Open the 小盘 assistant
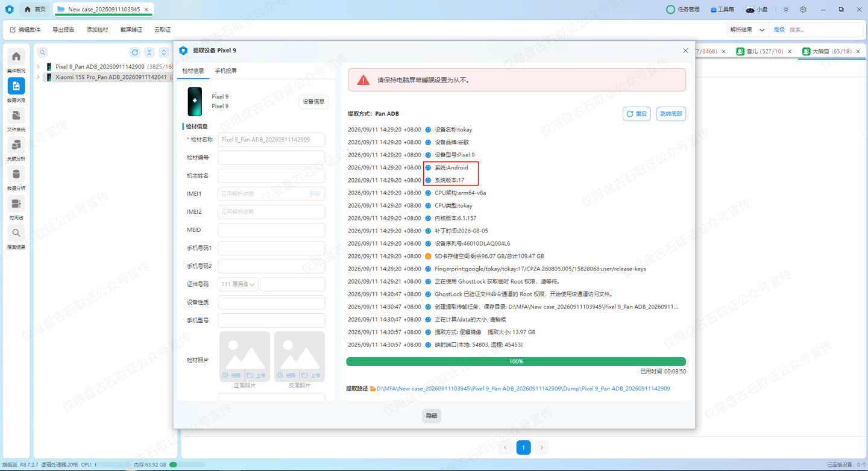This screenshot has height=471, width=868. [757, 10]
